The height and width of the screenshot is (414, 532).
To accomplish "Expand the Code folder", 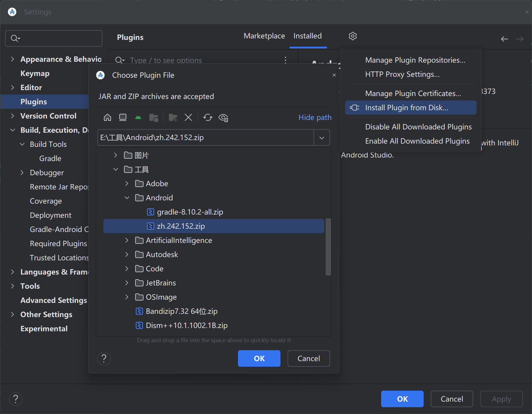I will click(x=127, y=269).
